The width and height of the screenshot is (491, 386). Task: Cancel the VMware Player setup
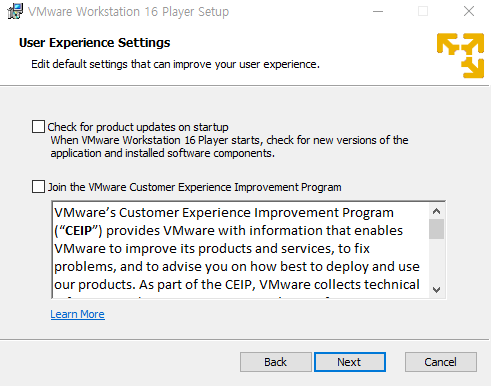[441, 362]
